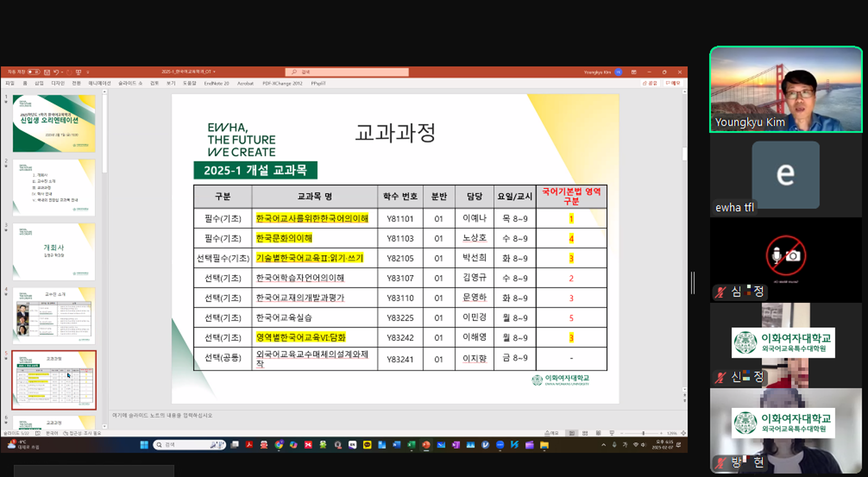The height and width of the screenshot is (477, 868).
Task: Open the Undo history dropdown arrow
Action: 62,72
